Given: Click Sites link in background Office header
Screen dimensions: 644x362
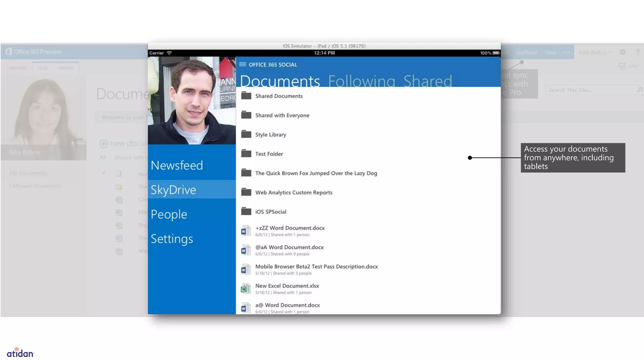Looking at the screenshot, I should [550, 52].
